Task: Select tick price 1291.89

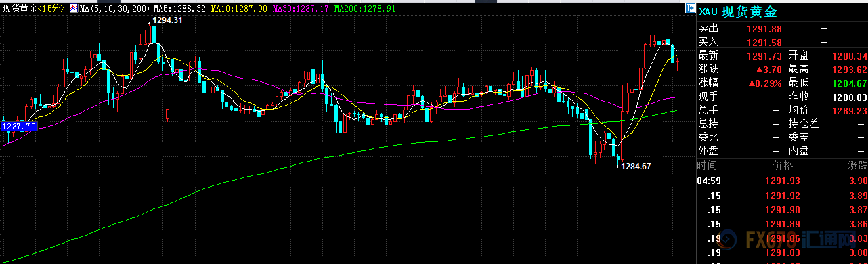Action: pyautogui.click(x=782, y=224)
